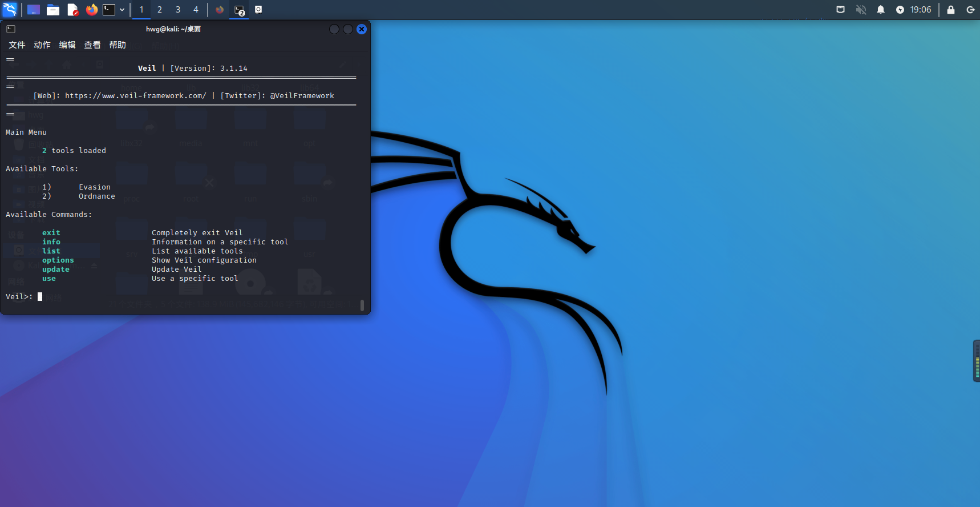Minimize the terminal window

(334, 29)
